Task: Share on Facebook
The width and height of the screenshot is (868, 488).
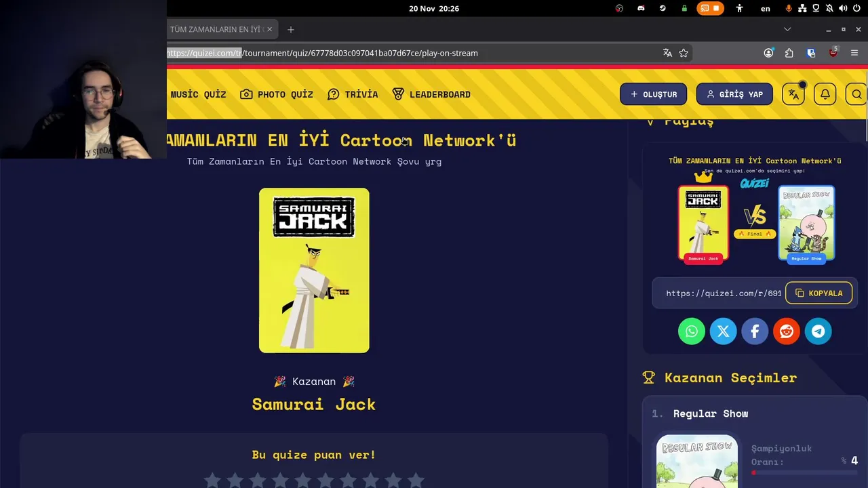Action: click(755, 331)
